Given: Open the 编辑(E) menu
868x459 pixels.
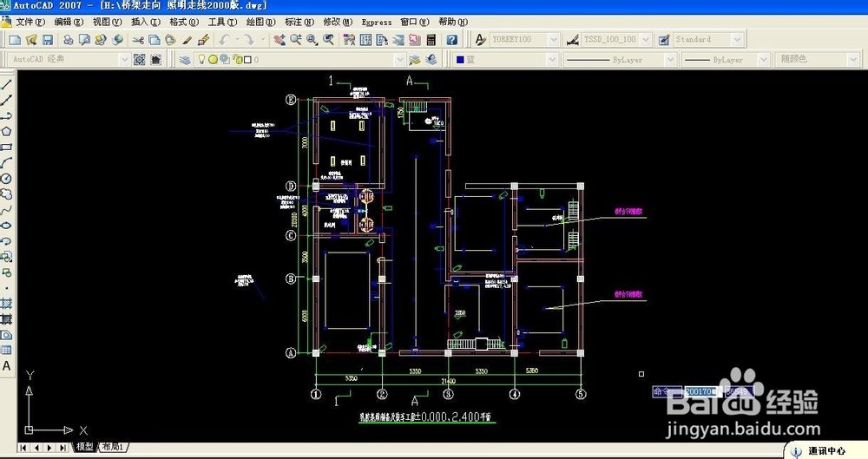Looking at the screenshot, I should pos(69,23).
